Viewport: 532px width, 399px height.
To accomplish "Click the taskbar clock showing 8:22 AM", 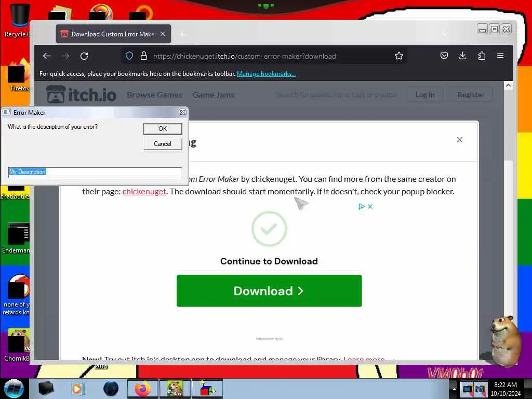I will point(506,389).
